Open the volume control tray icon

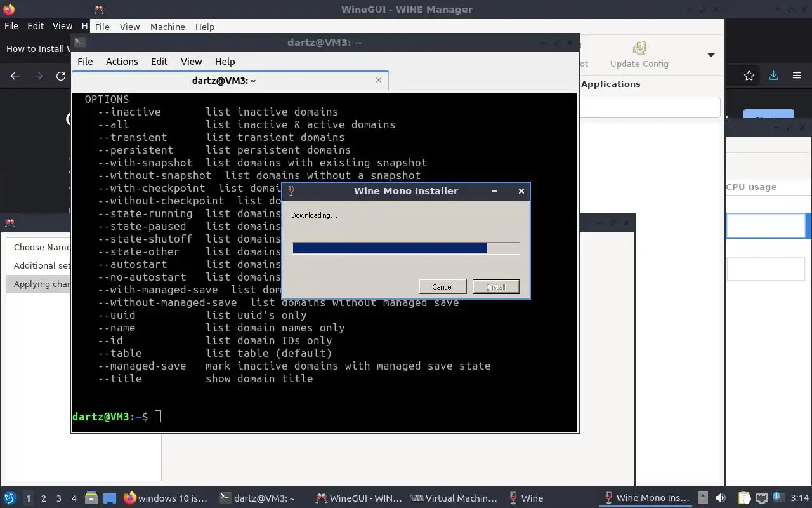(x=721, y=498)
